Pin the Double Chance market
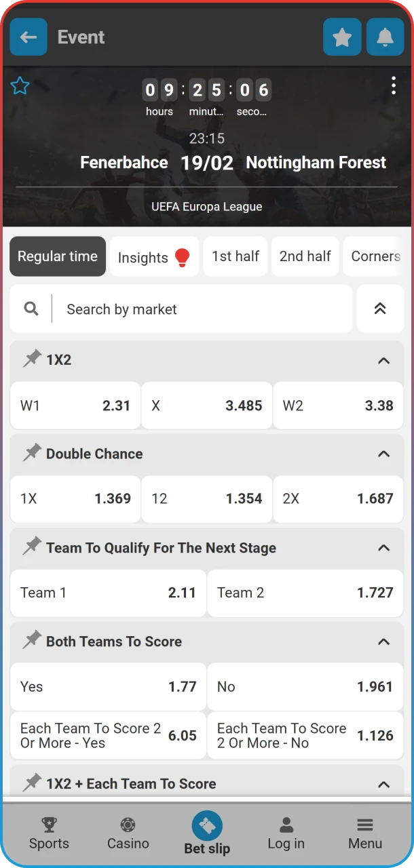Viewport: 414px width, 868px height. point(31,453)
